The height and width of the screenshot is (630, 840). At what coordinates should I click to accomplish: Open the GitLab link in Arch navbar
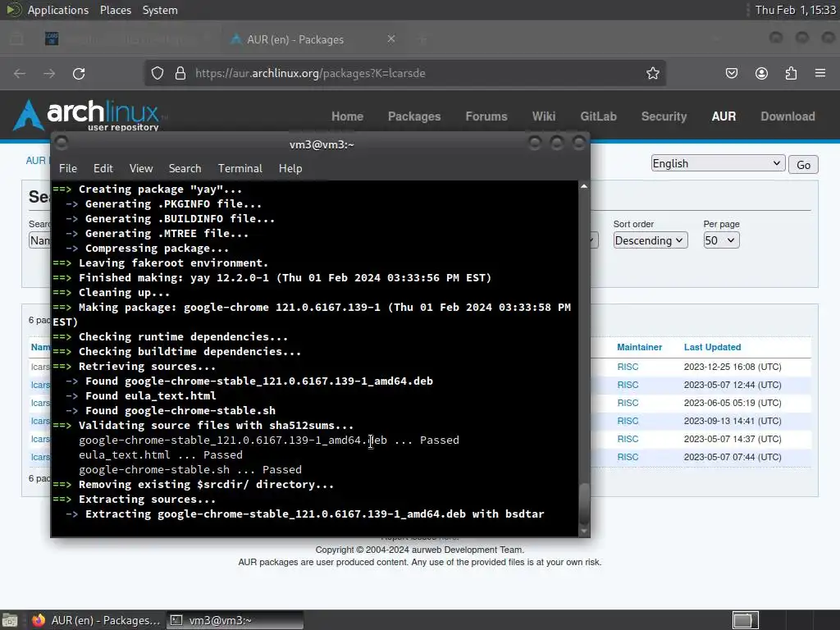(598, 116)
